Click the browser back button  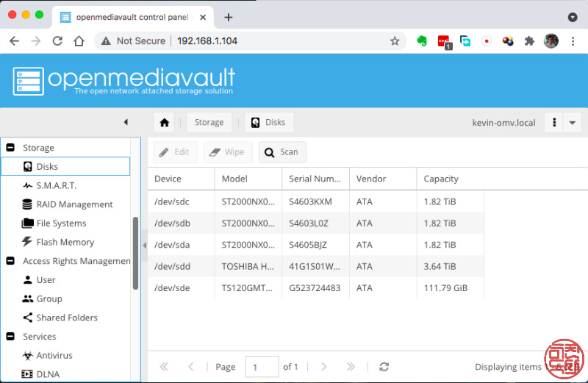14,41
